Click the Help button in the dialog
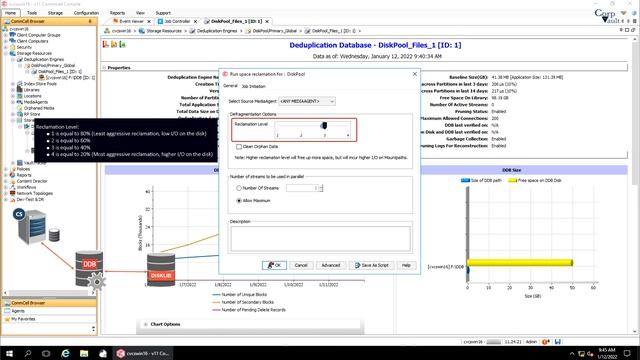 pos(406,265)
